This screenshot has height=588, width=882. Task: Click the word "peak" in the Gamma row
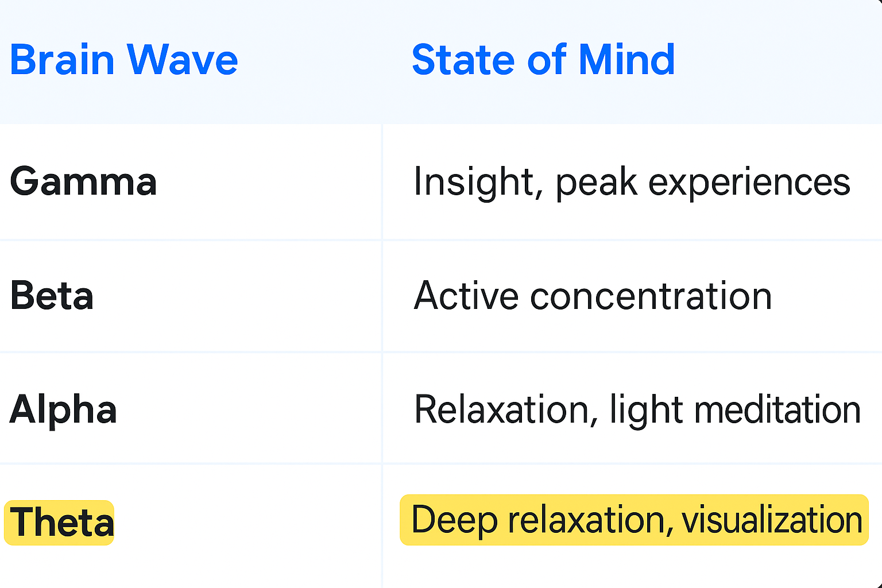[x=596, y=183]
